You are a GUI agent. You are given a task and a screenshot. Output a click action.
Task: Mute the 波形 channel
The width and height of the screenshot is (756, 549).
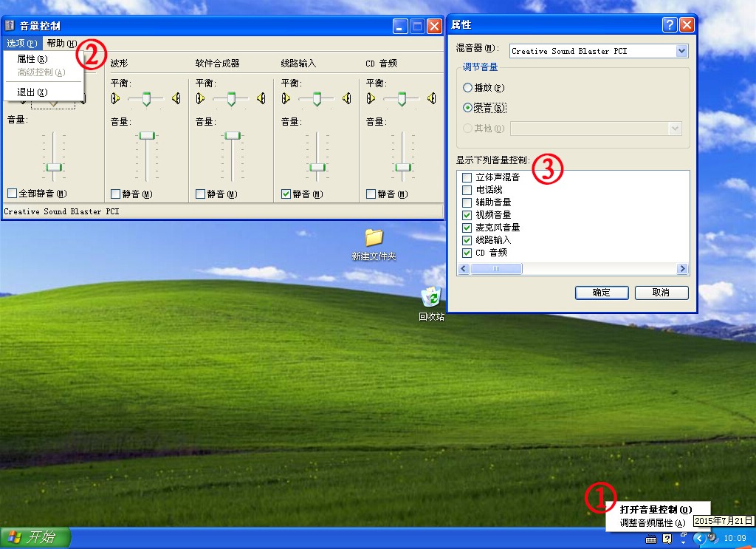[115, 194]
